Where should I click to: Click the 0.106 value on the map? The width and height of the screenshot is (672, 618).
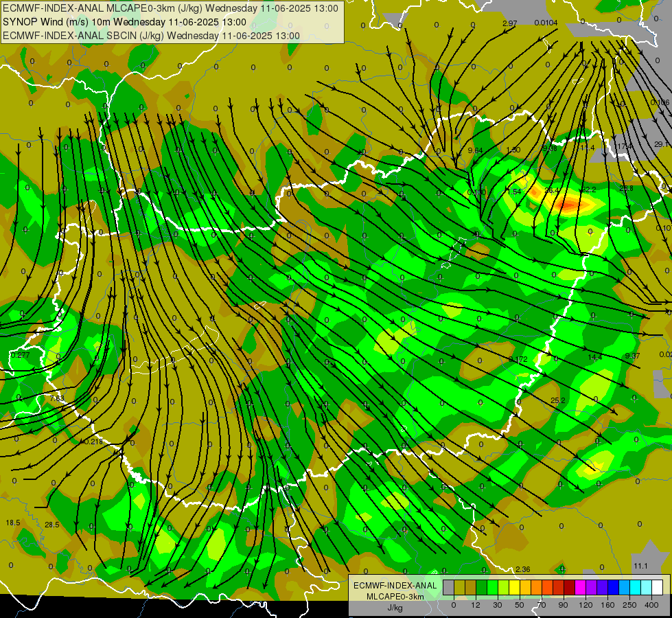coord(660,102)
